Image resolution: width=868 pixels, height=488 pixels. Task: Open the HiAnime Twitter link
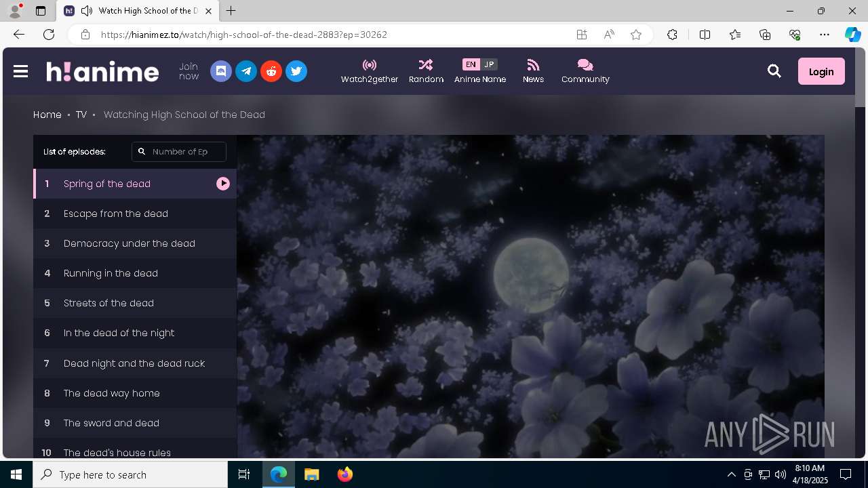tap(296, 71)
